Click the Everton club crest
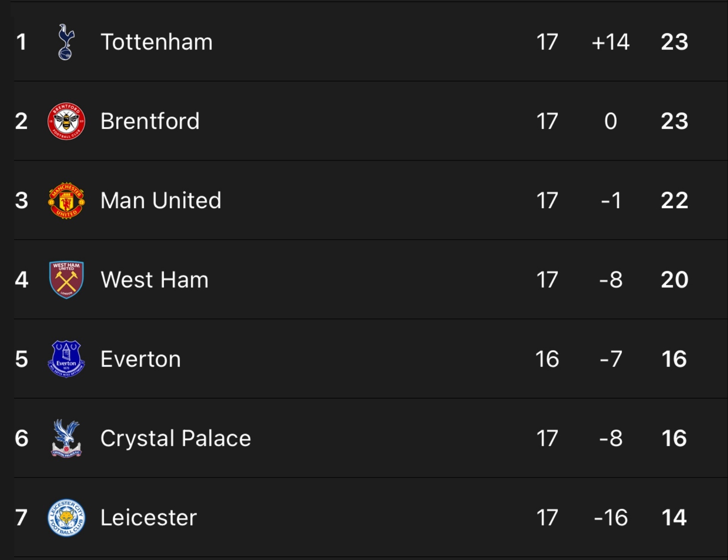 [x=66, y=359]
